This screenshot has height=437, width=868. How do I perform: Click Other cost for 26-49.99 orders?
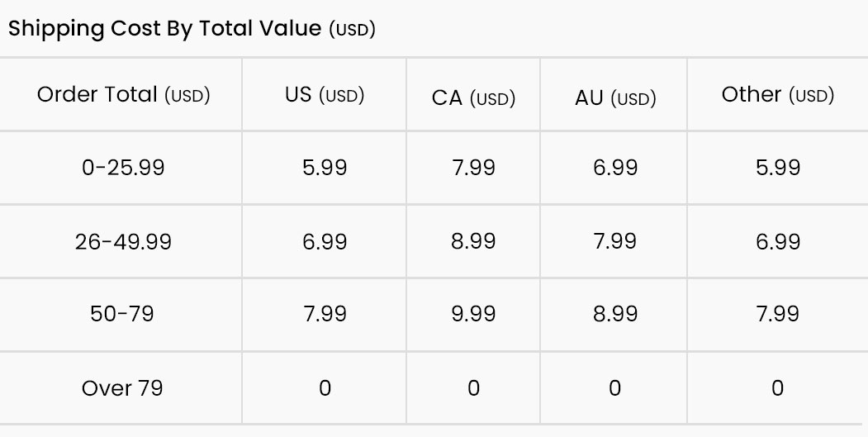click(777, 241)
